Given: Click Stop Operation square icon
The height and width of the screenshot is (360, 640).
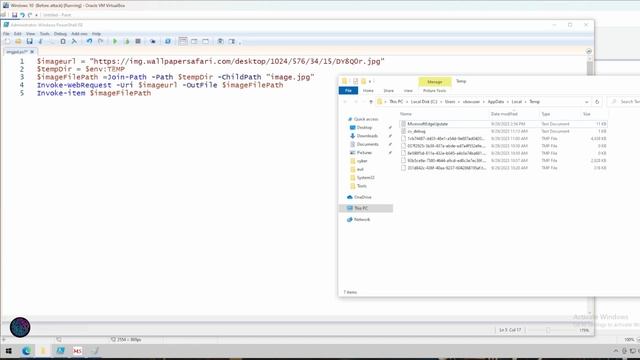Looking at the screenshot, I should click(138, 42).
